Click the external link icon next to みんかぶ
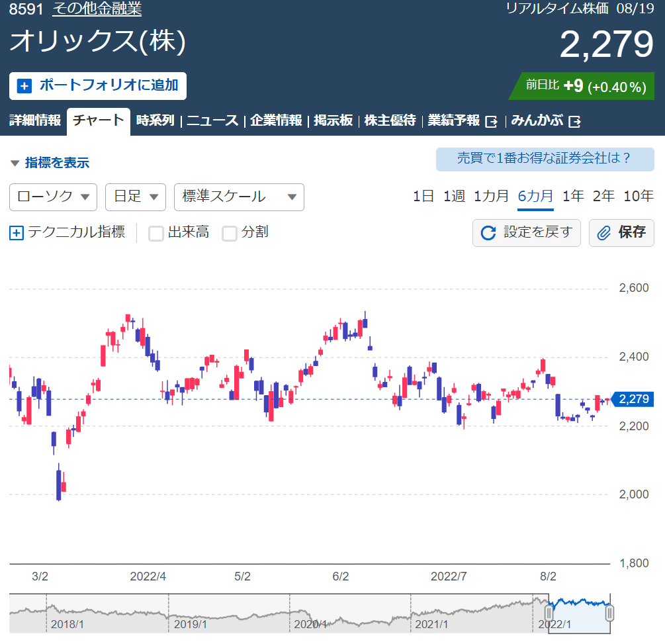 tap(574, 122)
